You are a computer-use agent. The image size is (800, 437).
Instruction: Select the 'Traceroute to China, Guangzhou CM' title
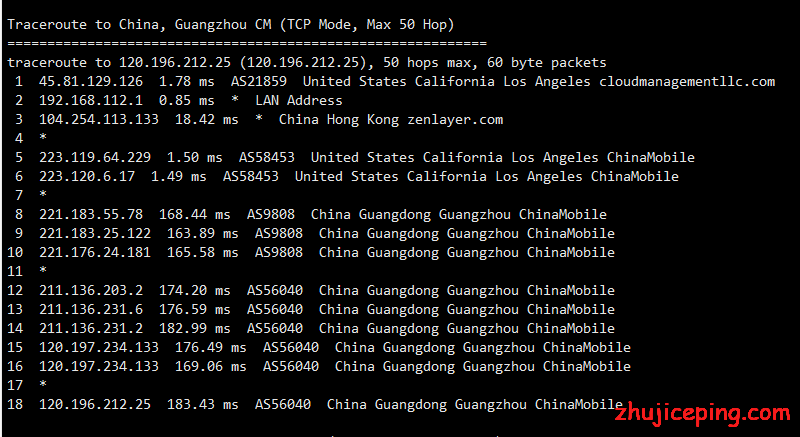tap(139, 24)
